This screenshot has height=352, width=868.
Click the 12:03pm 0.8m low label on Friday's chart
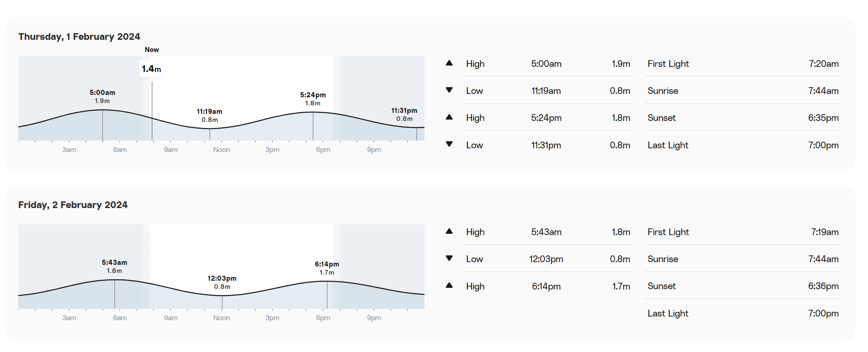click(x=222, y=282)
